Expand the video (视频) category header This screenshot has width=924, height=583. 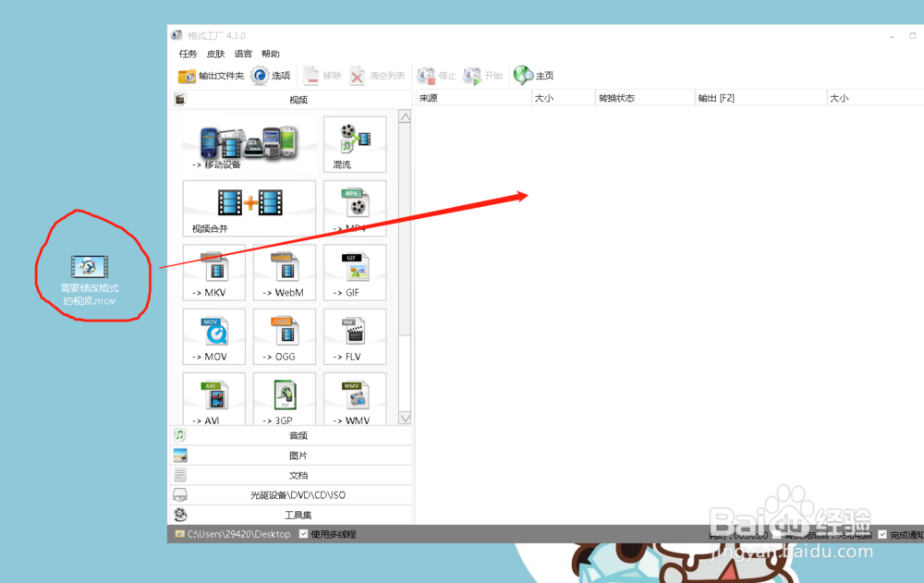[291, 100]
